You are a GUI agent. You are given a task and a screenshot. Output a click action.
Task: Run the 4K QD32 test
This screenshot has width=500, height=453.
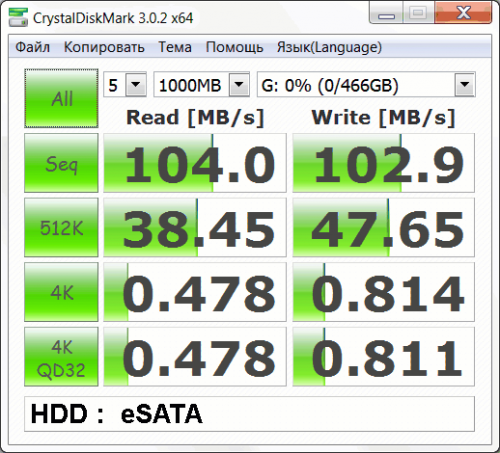point(61,357)
